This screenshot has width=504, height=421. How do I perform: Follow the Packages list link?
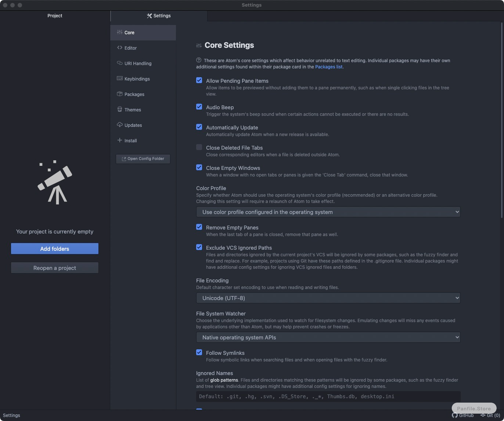329,67
